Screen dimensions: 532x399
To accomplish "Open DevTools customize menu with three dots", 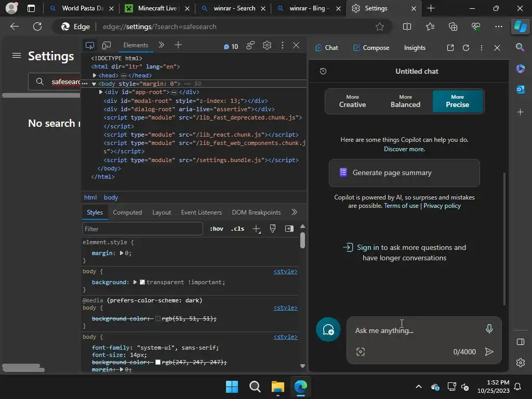I will pyautogui.click(x=282, y=45).
